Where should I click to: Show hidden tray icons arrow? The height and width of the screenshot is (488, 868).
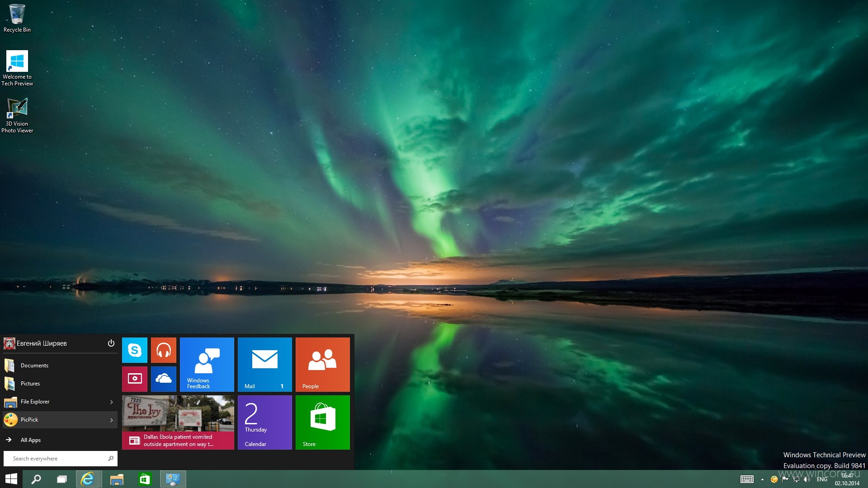pos(762,479)
